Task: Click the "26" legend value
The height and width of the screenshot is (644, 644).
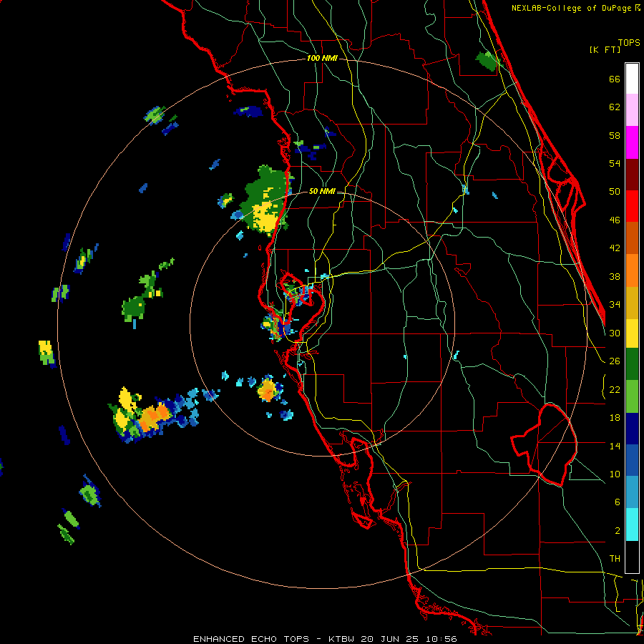Action: [x=615, y=361]
